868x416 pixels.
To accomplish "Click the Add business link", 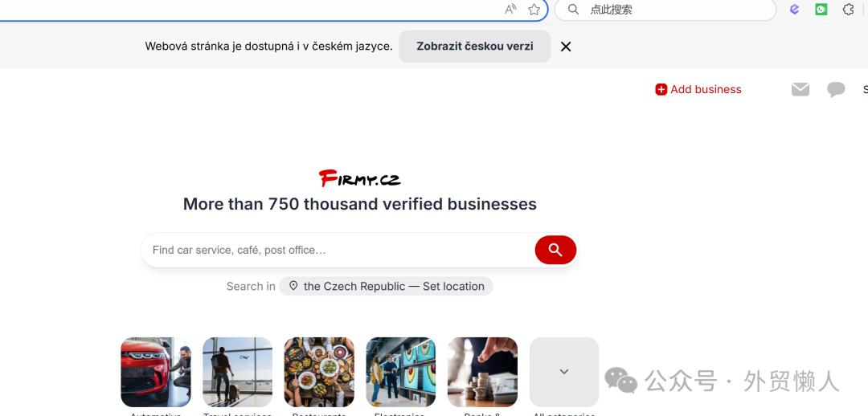I will 698,90.
